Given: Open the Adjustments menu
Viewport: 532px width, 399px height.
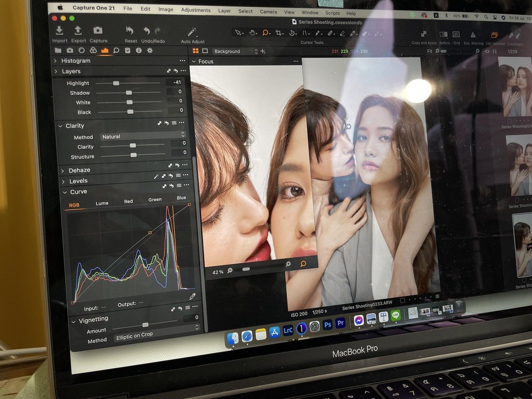Looking at the screenshot, I should point(196,10).
